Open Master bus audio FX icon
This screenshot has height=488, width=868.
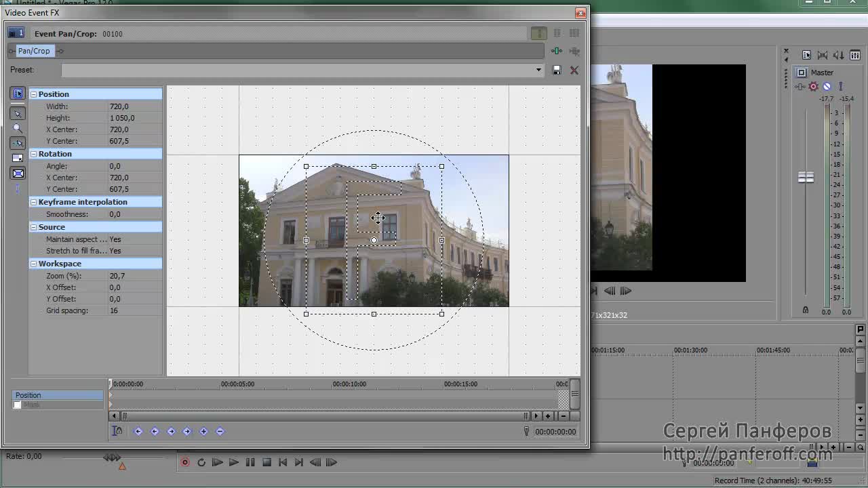pos(800,87)
